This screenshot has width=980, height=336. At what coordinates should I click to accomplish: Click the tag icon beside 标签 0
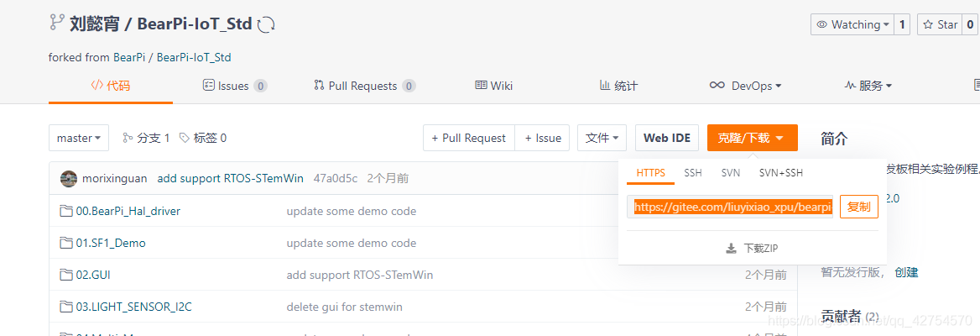coord(185,138)
